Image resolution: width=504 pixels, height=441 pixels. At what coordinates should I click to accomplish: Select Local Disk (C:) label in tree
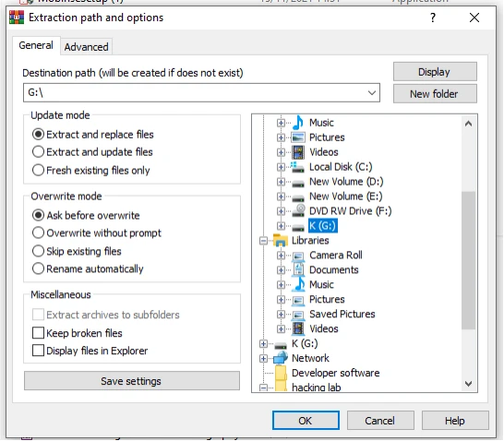(x=341, y=167)
